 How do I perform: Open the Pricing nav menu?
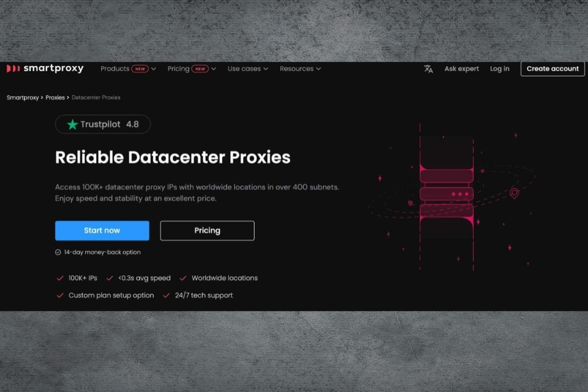(178, 69)
